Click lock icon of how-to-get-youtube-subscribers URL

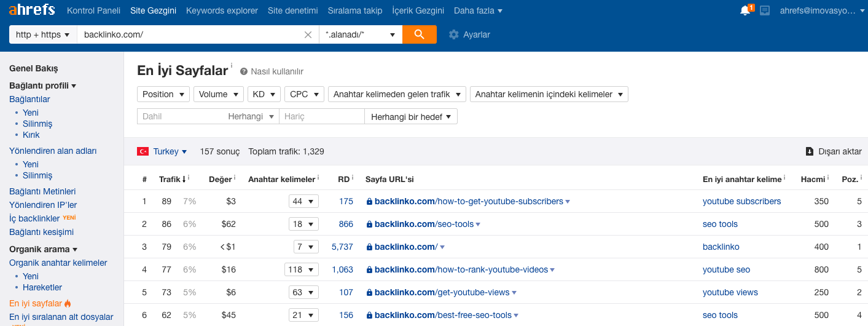[x=369, y=201]
